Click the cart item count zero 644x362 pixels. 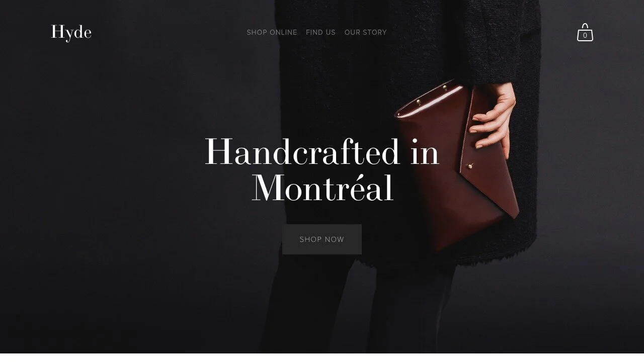[585, 36]
